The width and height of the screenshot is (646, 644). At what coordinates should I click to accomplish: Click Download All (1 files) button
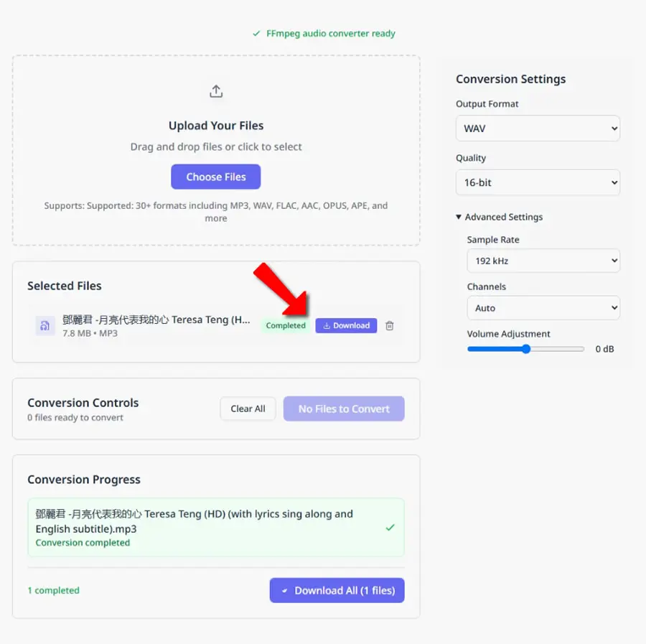coord(337,590)
